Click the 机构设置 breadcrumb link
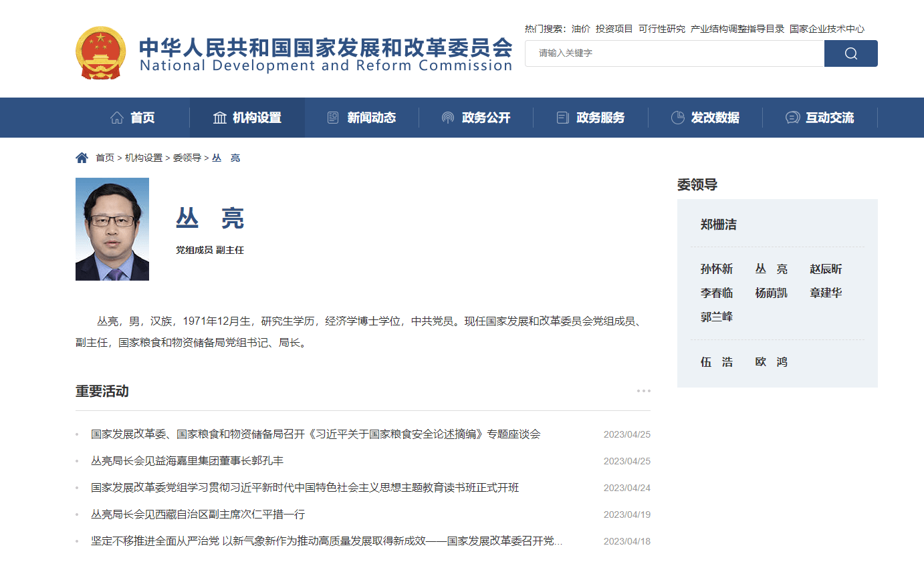Screen dimensions: 924x586 pos(144,158)
